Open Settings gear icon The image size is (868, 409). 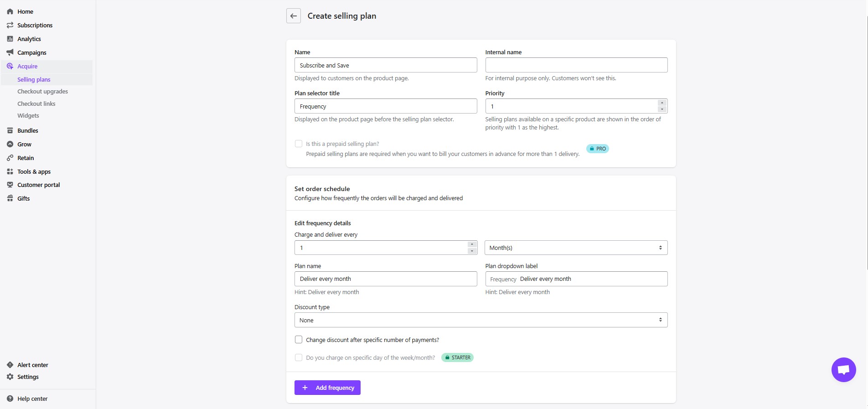point(10,377)
